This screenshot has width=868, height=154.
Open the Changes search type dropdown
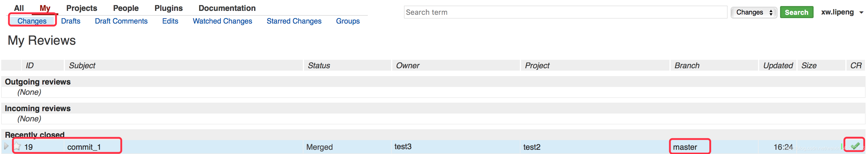754,12
